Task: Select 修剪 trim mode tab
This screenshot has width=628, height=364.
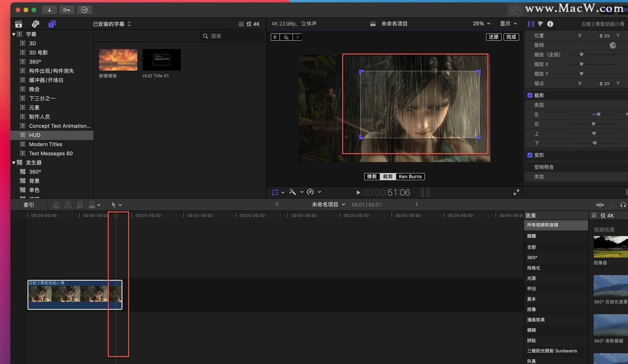Action: (x=372, y=177)
